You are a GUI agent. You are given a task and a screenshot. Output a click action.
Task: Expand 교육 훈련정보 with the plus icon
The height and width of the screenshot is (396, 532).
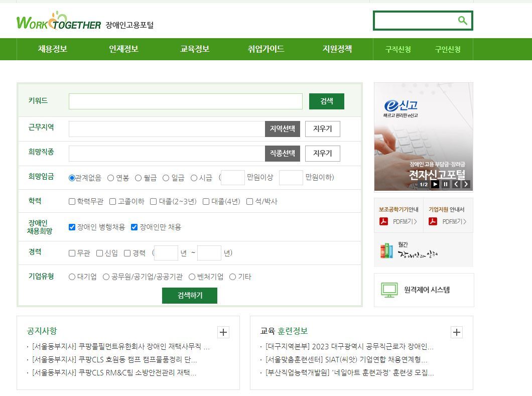click(457, 332)
